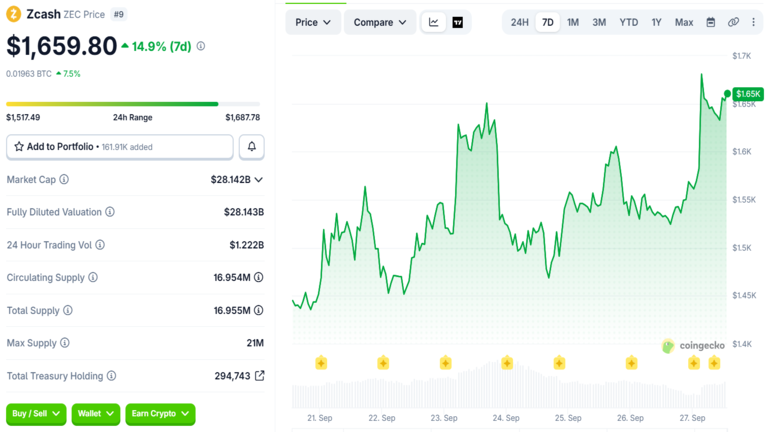Click the star icon in Add to Portfolio
This screenshot has width=768, height=432.
[x=19, y=146]
